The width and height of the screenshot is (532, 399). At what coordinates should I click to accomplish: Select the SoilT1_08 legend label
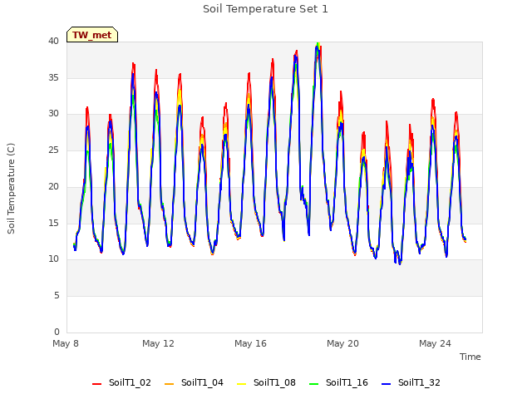click(274, 382)
